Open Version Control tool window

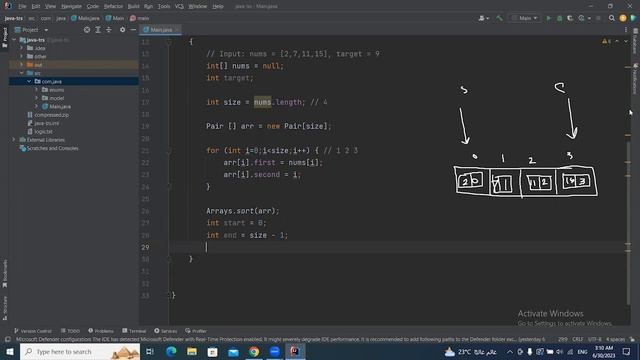33,331
